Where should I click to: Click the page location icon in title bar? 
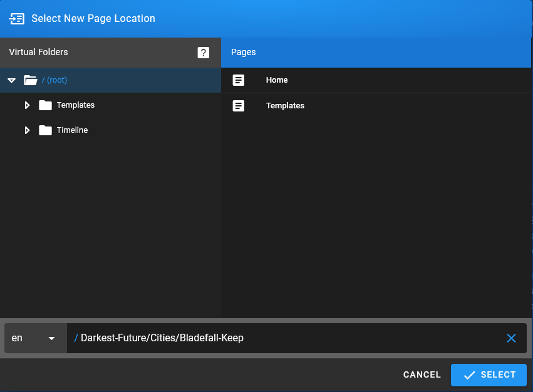coord(17,19)
